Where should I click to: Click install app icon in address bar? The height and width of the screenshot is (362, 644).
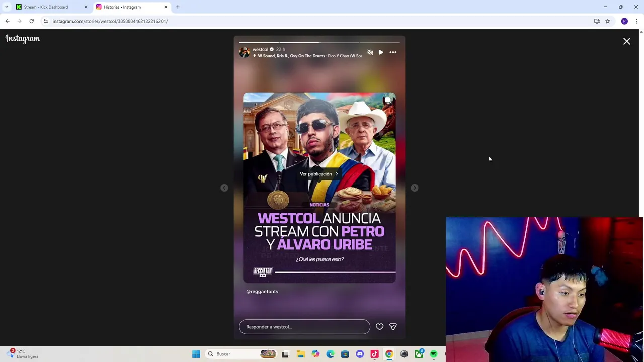pyautogui.click(x=597, y=21)
